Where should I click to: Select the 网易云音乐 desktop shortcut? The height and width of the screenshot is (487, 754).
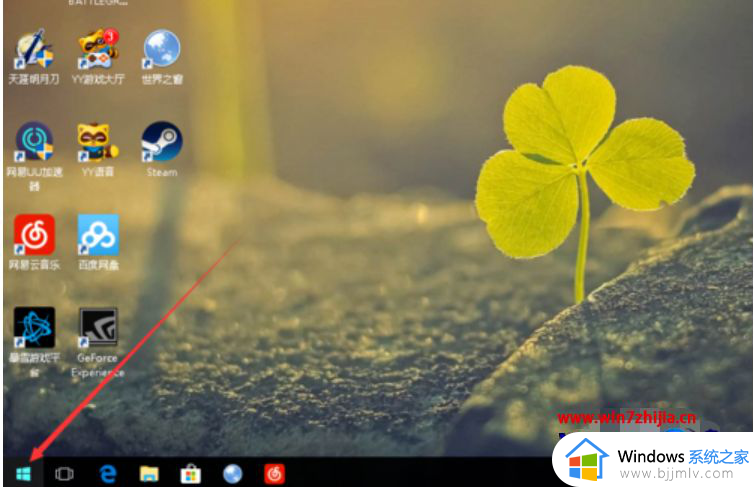point(34,242)
